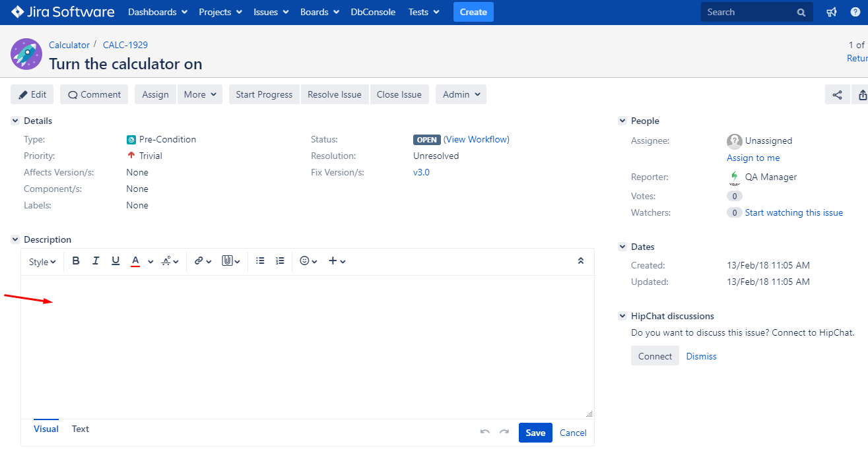Click the Create button
868x463 pixels.
click(x=473, y=12)
